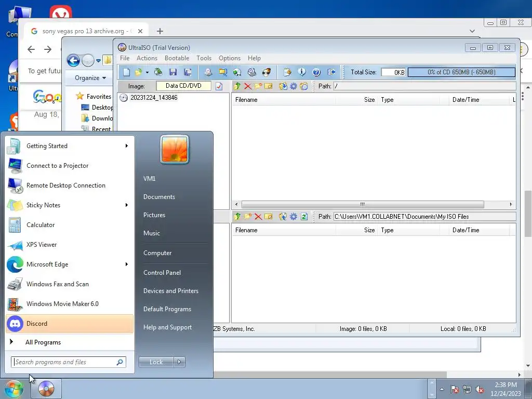Click the Search programs and files box

[69, 362]
